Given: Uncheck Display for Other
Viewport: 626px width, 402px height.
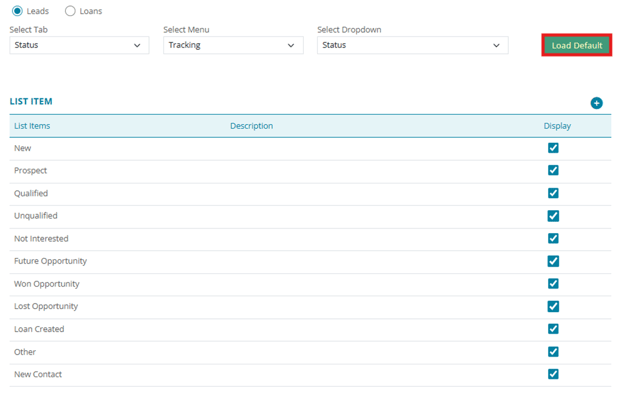Looking at the screenshot, I should click(553, 351).
